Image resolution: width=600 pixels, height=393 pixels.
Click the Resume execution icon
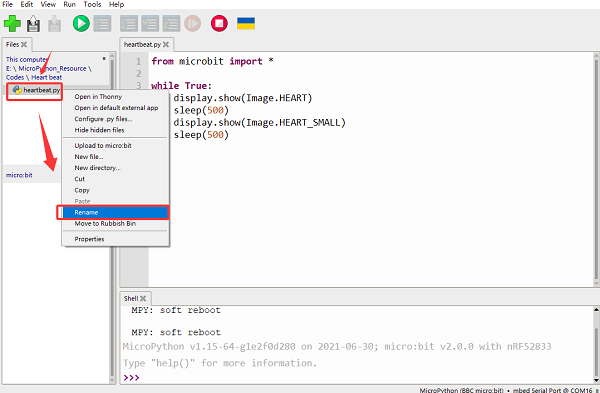coord(192,24)
